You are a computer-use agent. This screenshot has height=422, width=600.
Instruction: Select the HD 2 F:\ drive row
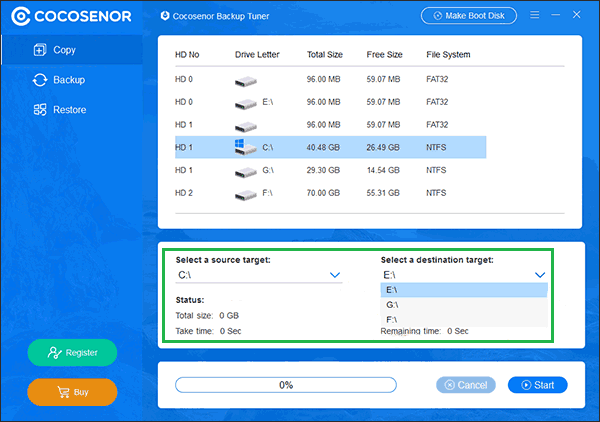[x=330, y=192]
